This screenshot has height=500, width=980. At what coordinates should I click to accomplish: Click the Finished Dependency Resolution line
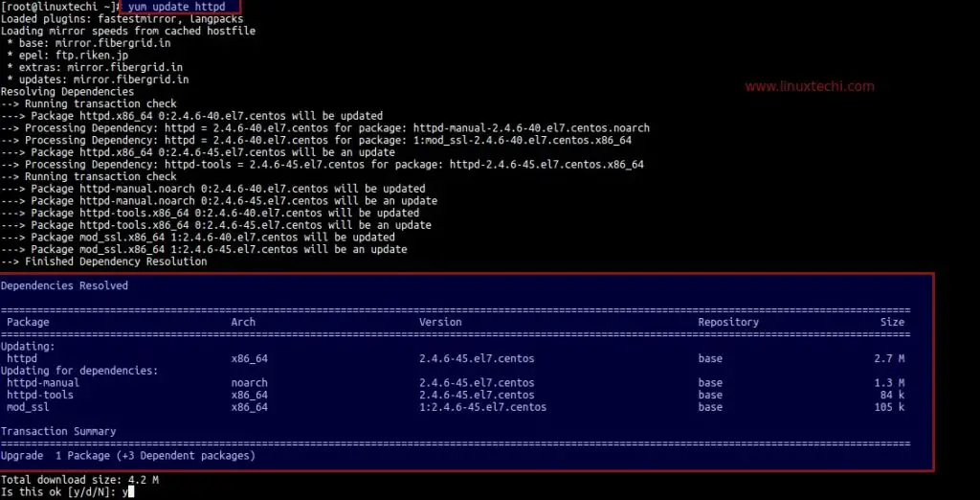pyautogui.click(x=103, y=261)
